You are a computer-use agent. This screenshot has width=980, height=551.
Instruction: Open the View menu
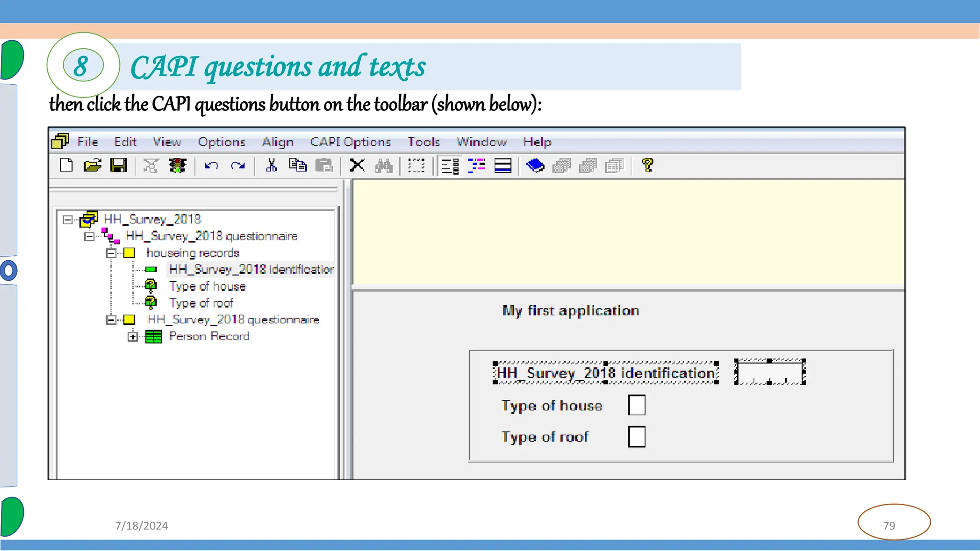167,142
